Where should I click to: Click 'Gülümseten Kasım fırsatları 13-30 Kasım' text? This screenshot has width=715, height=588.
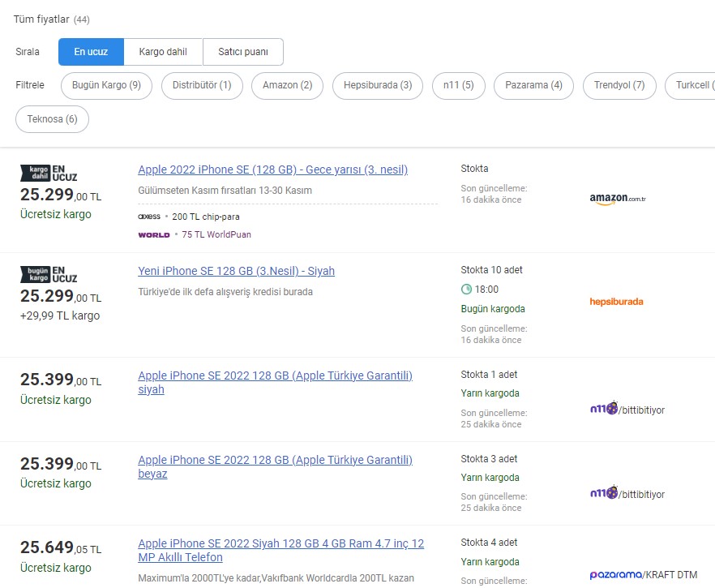pyautogui.click(x=225, y=191)
